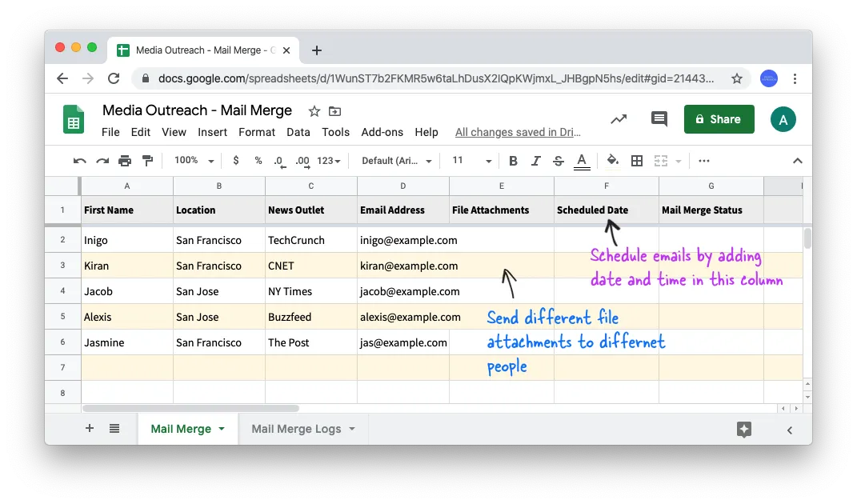Viewport: 857px width, 504px height.
Task: Apply strikethrough formatting
Action: [558, 160]
